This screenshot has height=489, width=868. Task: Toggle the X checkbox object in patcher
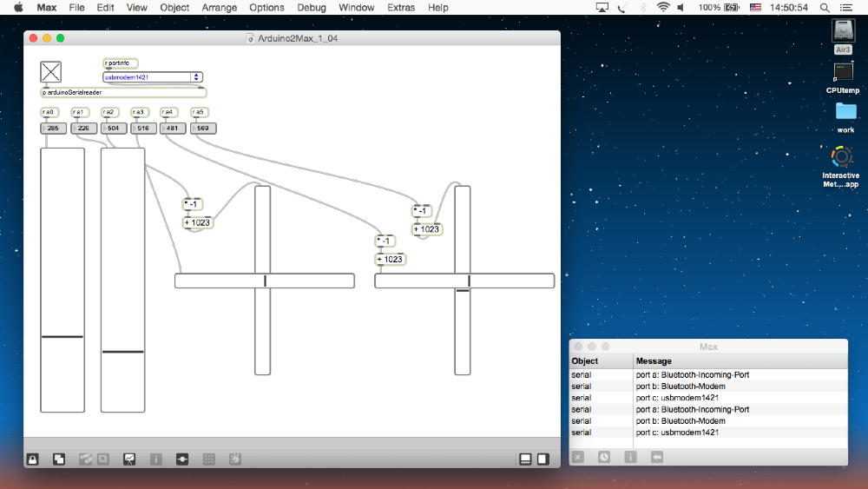[x=51, y=71]
